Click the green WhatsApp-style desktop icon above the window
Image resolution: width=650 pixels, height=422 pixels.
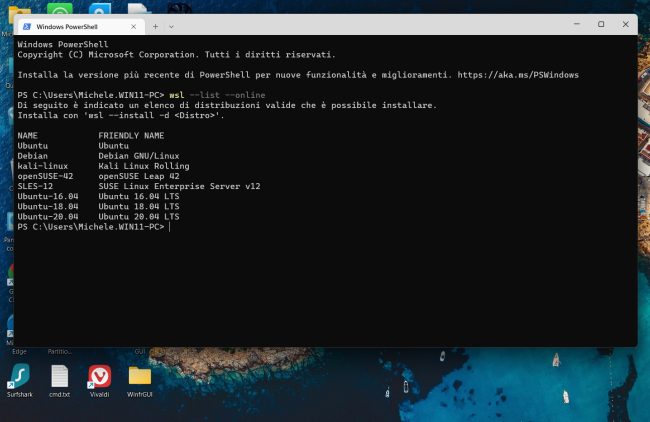tap(60, 9)
